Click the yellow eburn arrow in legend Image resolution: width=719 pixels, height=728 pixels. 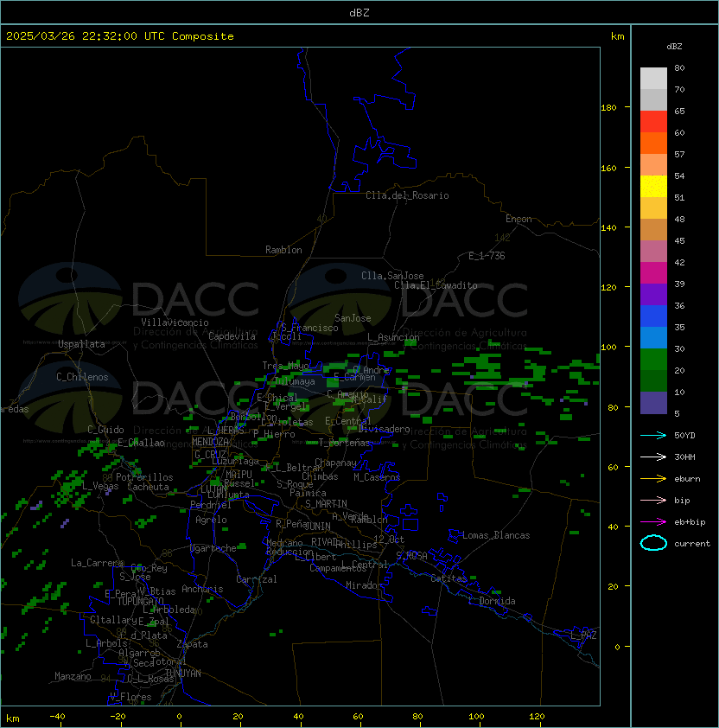tap(653, 479)
